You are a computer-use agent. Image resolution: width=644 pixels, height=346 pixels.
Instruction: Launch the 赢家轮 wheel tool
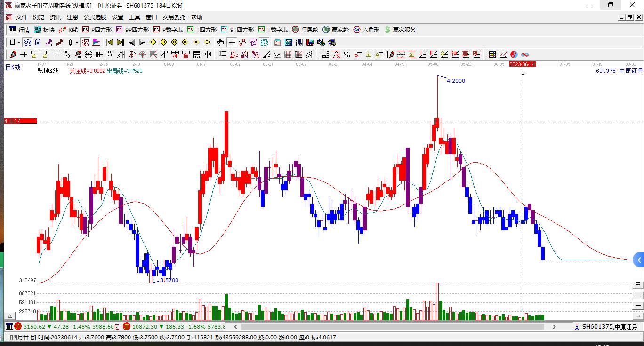tap(336, 30)
